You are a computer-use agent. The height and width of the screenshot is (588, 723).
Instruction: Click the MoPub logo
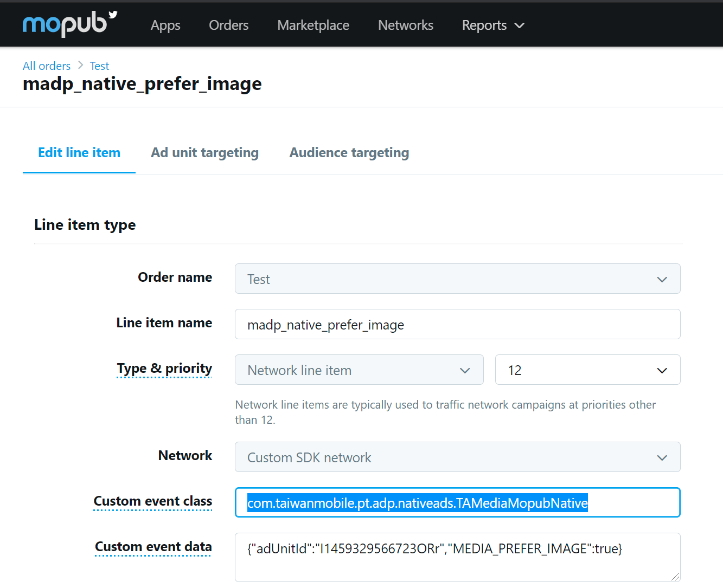coord(70,24)
